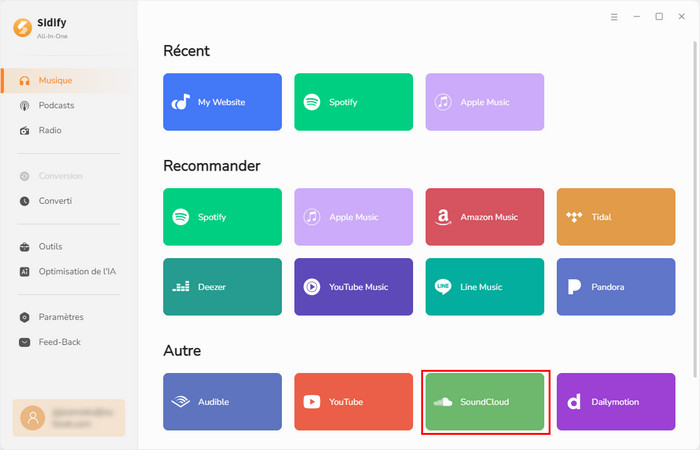The height and width of the screenshot is (450, 700).
Task: Click the Sidify logo icon
Action: pyautogui.click(x=22, y=27)
